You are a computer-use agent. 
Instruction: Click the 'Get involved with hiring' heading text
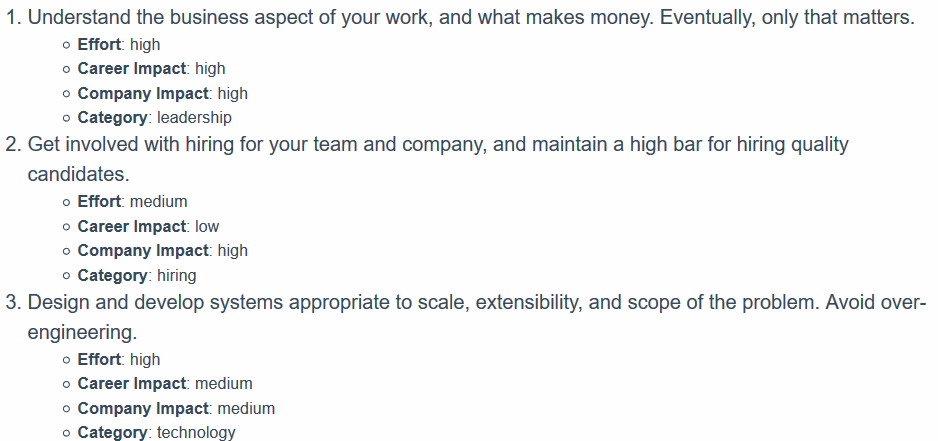[x=438, y=145]
